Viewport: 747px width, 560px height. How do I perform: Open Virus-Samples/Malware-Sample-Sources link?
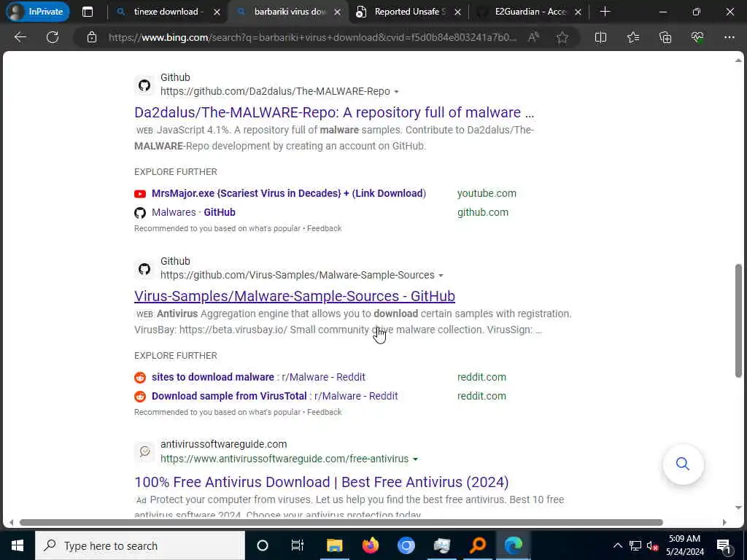click(295, 296)
